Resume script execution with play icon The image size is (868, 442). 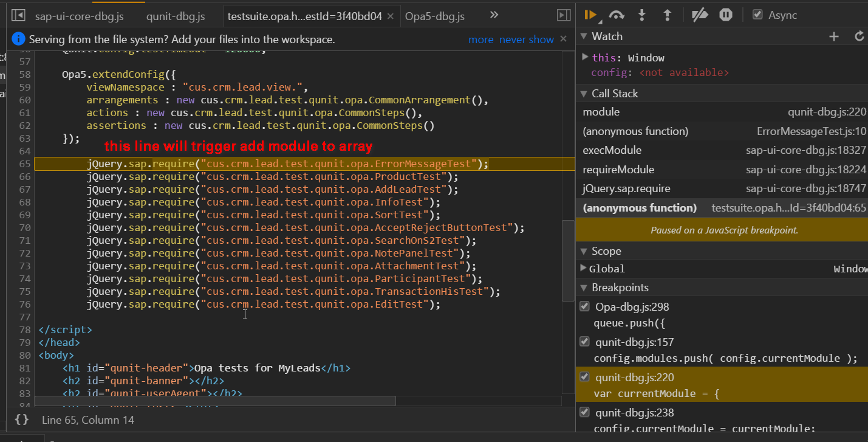pyautogui.click(x=590, y=15)
